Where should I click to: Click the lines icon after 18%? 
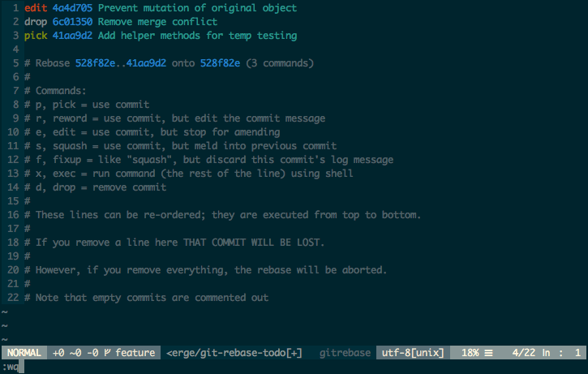tap(488, 353)
